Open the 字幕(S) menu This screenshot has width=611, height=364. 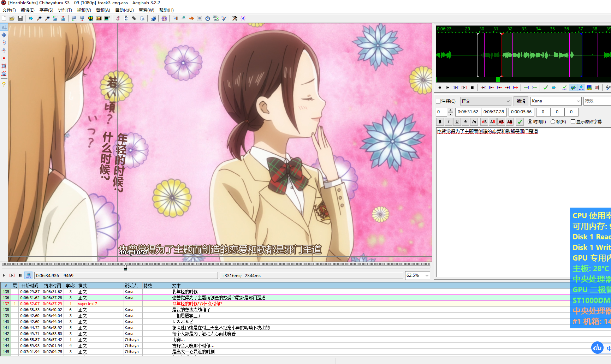click(x=46, y=10)
